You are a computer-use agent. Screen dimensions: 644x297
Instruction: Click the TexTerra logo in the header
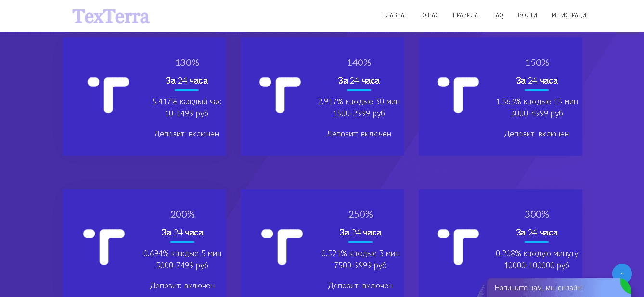tap(111, 15)
